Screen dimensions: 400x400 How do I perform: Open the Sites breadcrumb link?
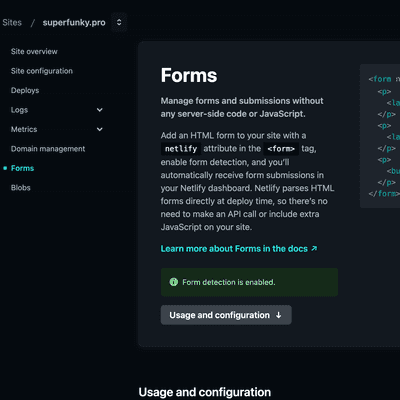[12, 23]
